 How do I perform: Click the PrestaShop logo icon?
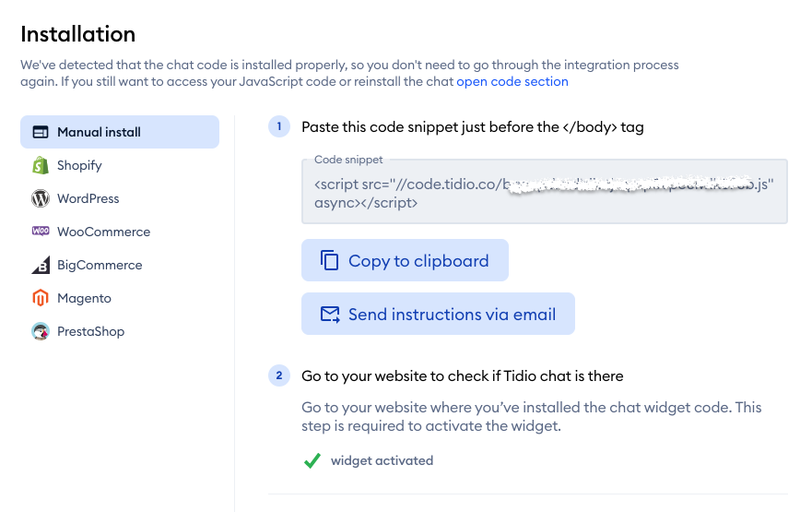tap(41, 331)
